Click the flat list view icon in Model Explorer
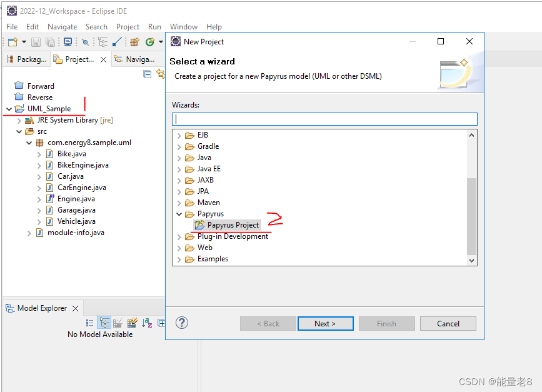Viewport: 542px width, 392px height. pos(90,323)
